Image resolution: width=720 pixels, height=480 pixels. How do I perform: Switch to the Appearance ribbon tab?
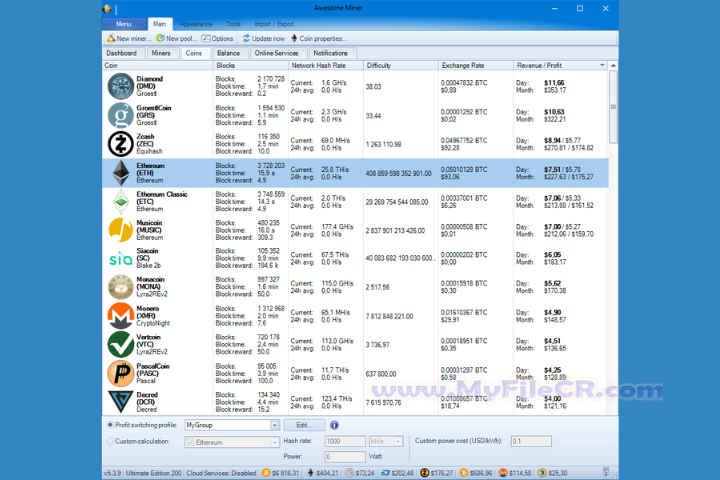[196, 24]
